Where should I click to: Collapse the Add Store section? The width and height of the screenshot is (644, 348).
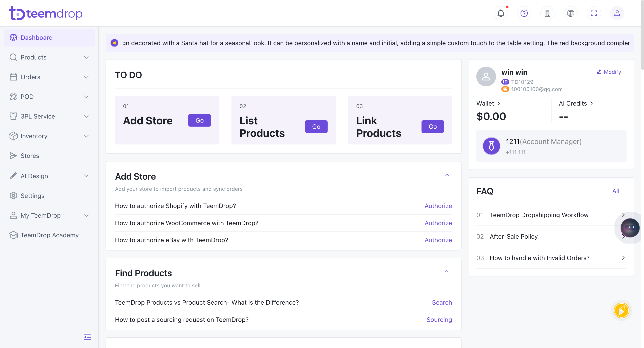pos(447,175)
